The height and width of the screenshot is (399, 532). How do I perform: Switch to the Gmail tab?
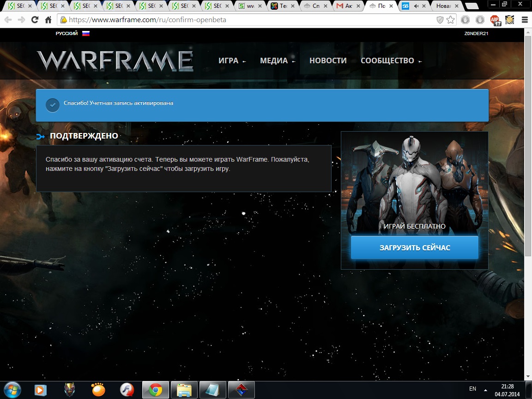tap(348, 6)
